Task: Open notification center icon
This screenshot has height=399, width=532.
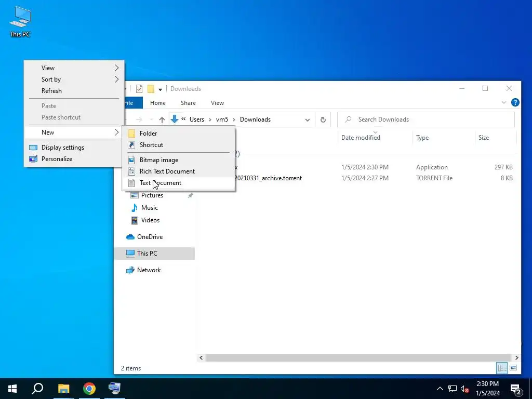Action: click(516, 389)
